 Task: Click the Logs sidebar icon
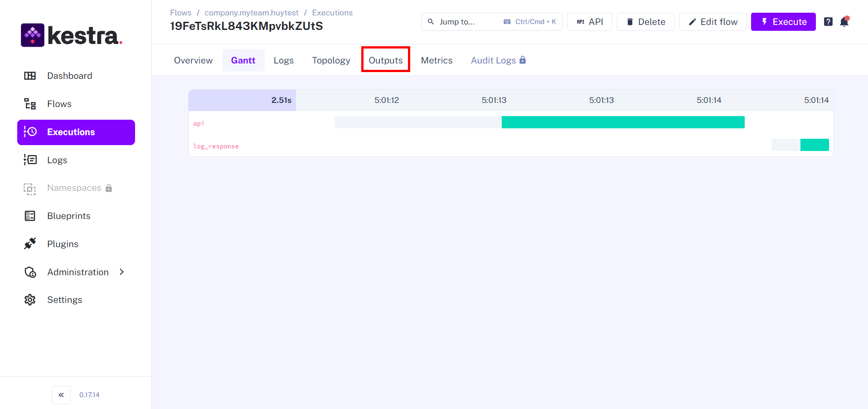click(x=30, y=160)
